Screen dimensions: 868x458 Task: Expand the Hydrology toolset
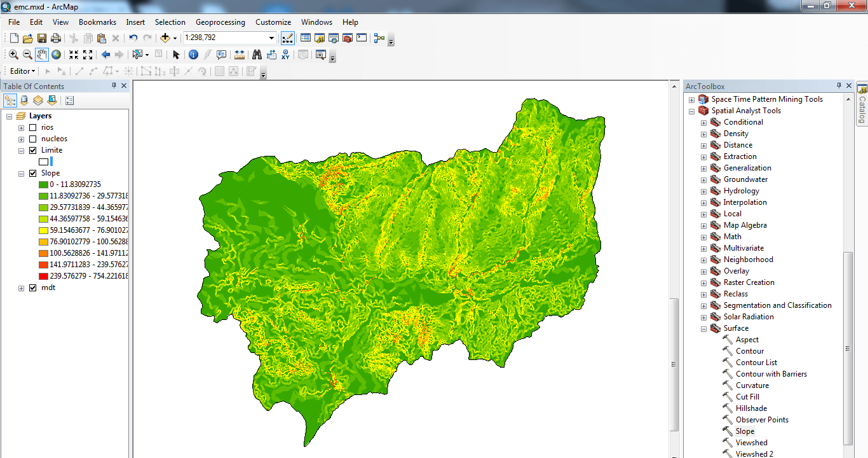703,191
